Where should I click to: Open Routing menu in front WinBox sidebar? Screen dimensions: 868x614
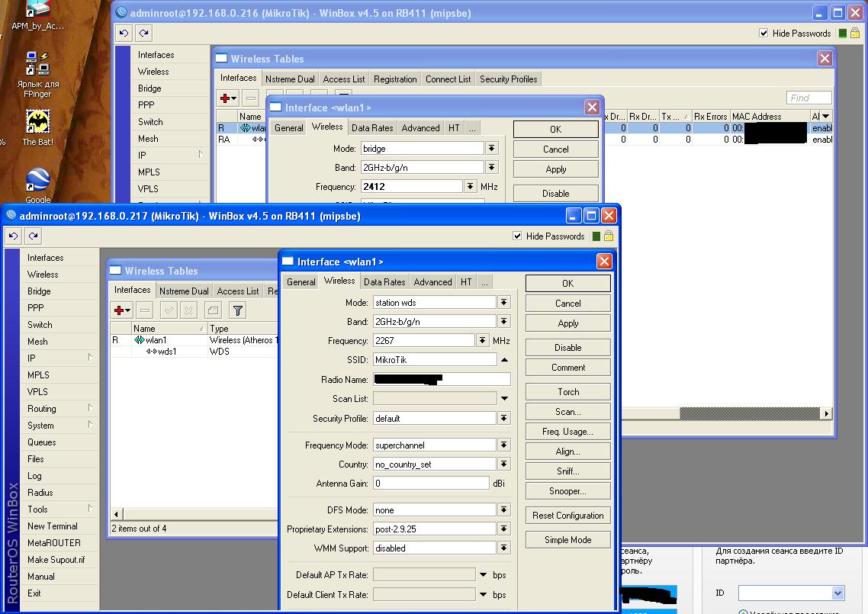[x=59, y=409]
